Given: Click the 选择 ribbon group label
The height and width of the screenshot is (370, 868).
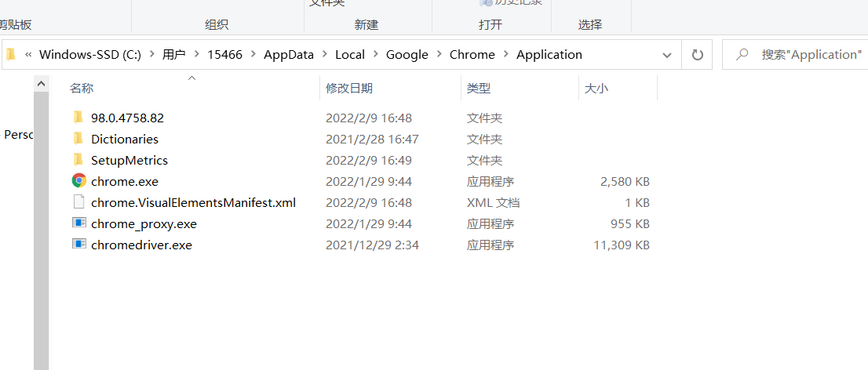Looking at the screenshot, I should pyautogui.click(x=590, y=24).
